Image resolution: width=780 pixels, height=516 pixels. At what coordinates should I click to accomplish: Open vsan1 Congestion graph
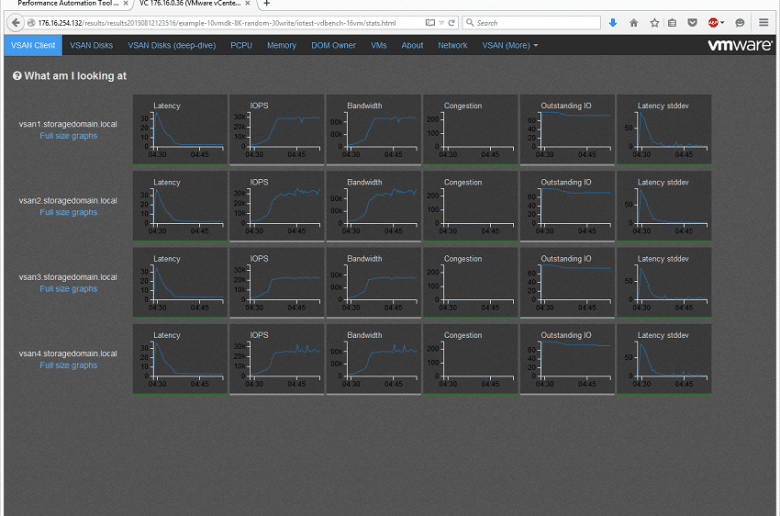(471, 129)
